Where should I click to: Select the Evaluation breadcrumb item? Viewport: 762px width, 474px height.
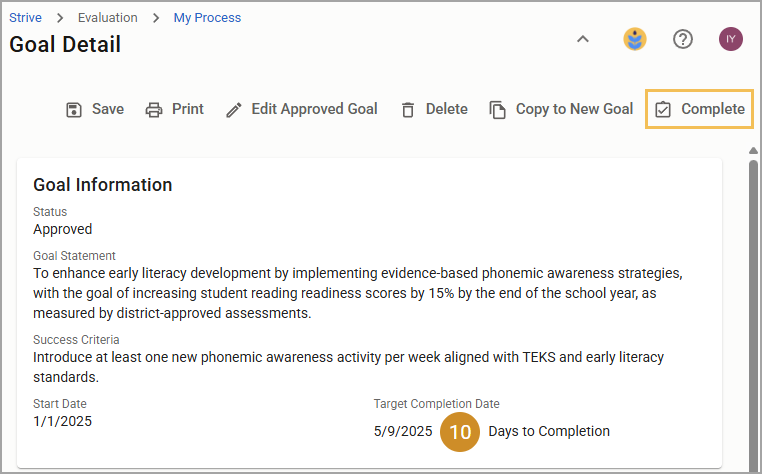[107, 18]
